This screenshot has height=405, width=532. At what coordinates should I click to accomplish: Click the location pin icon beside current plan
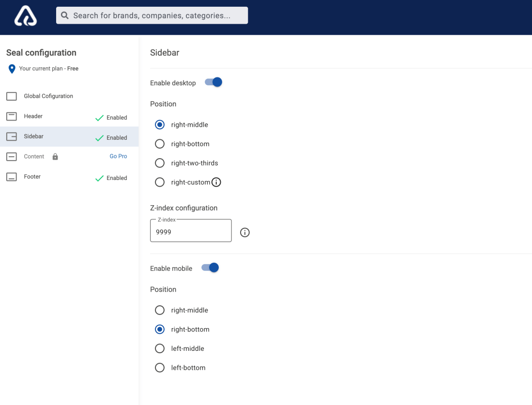12,68
